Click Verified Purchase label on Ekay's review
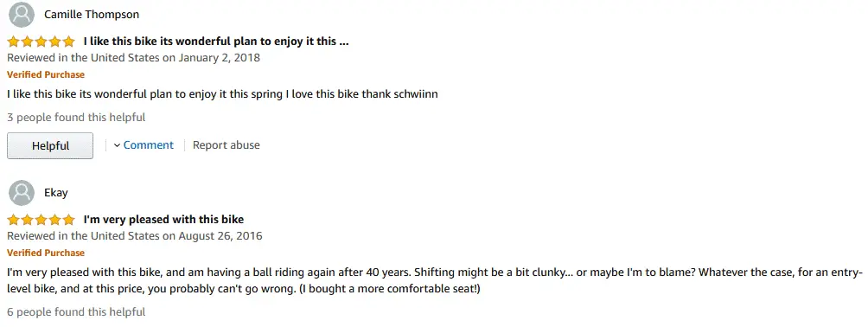 point(46,253)
